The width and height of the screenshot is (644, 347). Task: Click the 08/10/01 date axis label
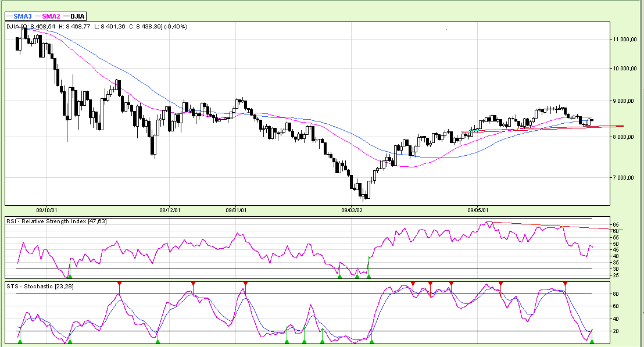click(46, 209)
